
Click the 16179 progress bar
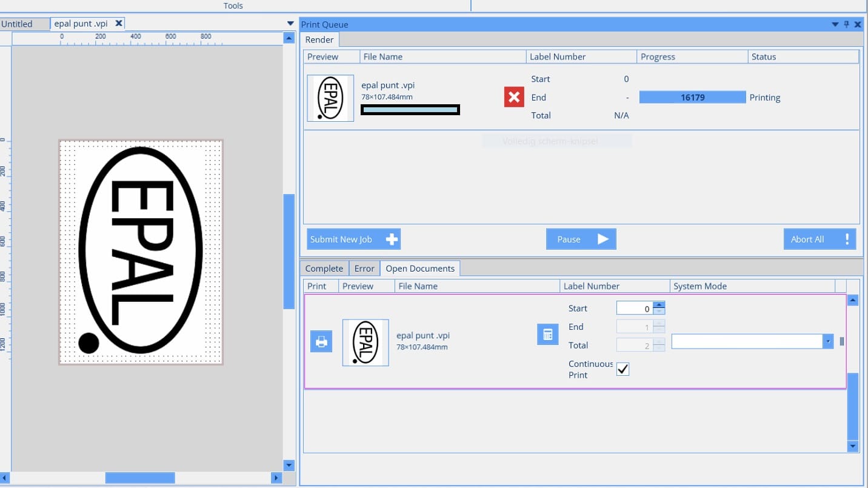point(692,97)
